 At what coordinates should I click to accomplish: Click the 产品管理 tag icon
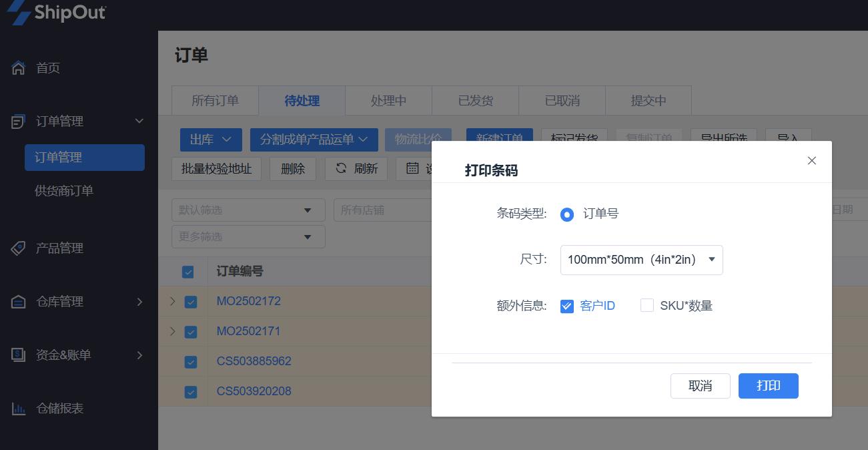[19, 248]
